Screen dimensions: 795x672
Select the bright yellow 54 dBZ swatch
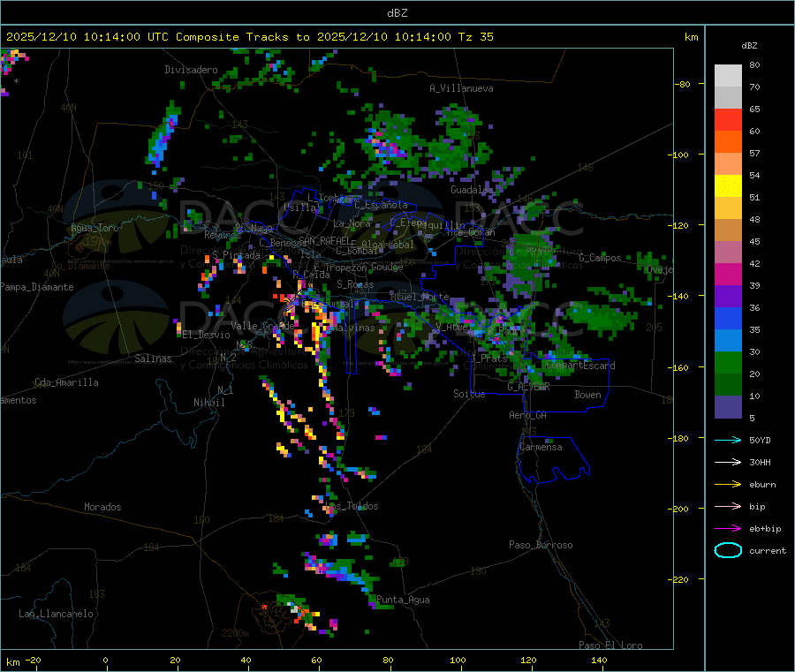coord(728,186)
